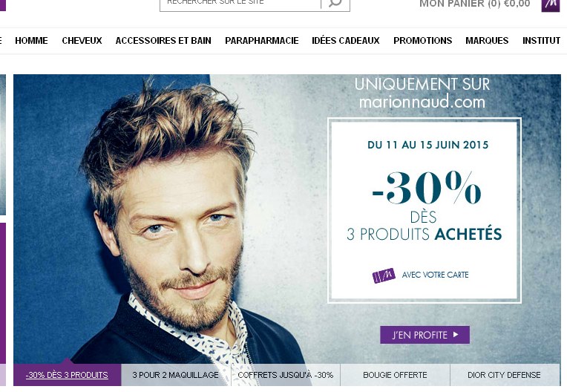Open the Parapharmacie menu
The height and width of the screenshot is (392, 567).
[x=262, y=41]
